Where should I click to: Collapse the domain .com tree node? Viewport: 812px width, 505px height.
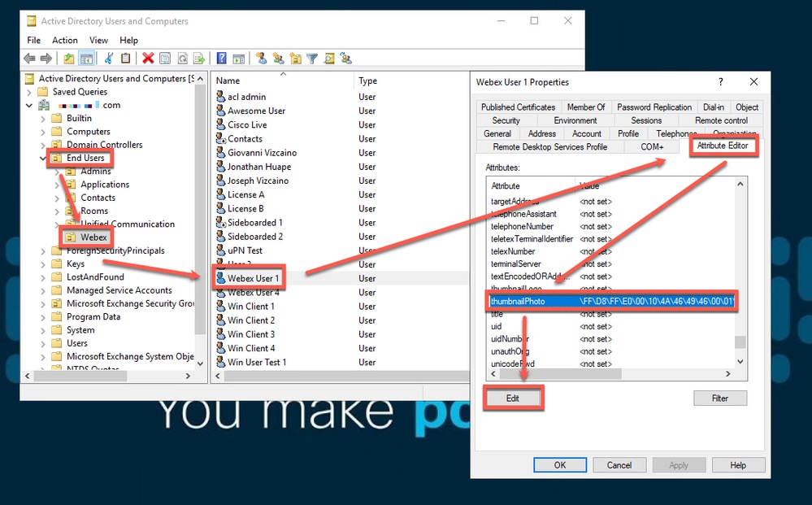click(29, 105)
